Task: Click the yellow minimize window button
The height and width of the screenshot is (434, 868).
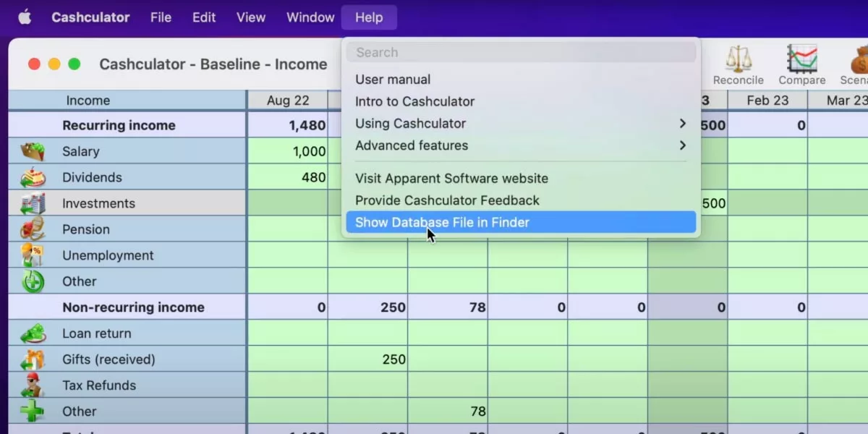Action: pos(54,64)
